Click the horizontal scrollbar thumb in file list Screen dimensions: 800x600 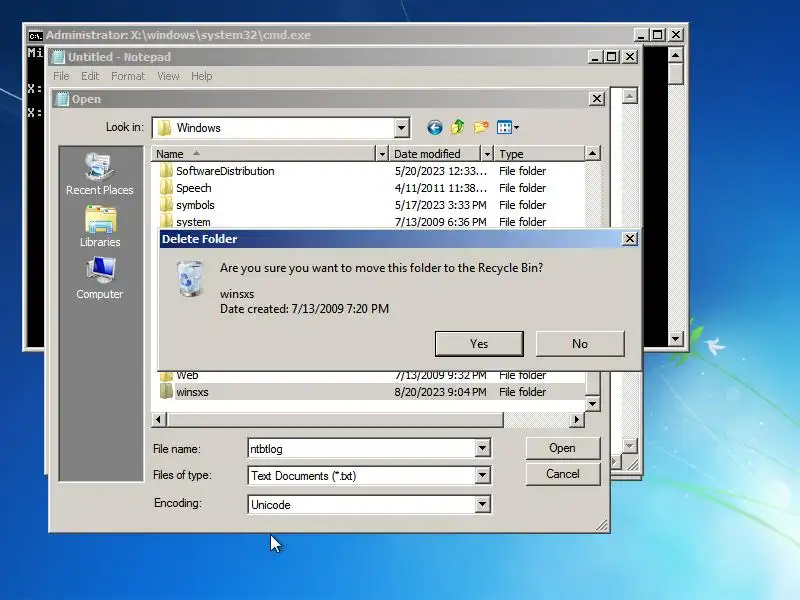coord(335,419)
